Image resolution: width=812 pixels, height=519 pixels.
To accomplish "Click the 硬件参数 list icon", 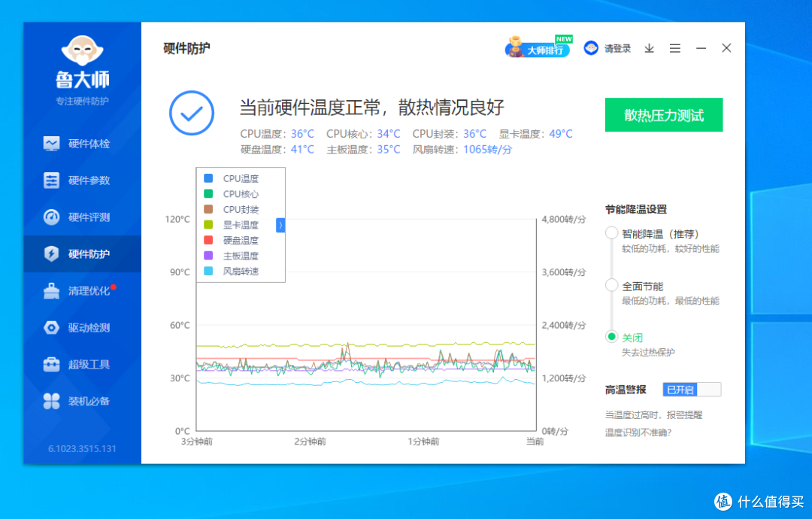I will 51,181.
